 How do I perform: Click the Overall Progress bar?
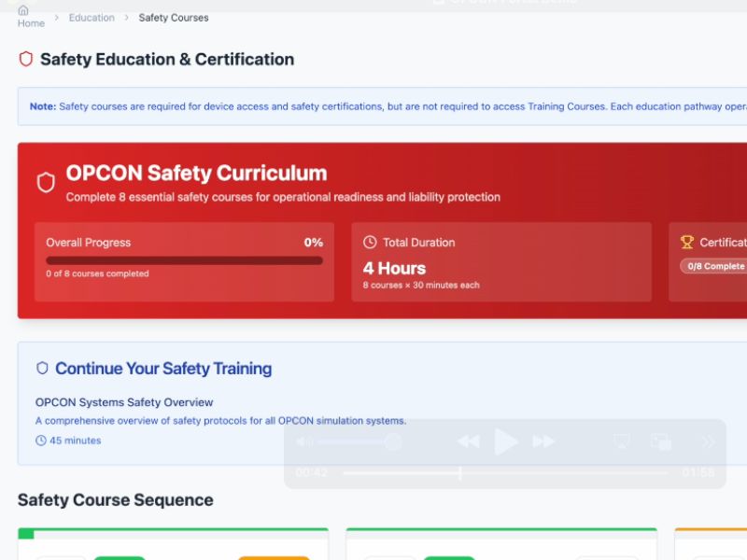point(184,260)
